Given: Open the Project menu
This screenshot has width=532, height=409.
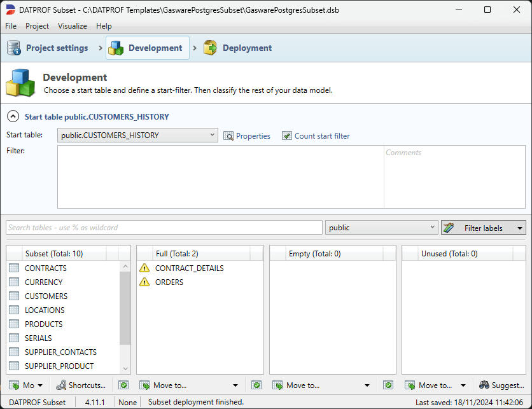Looking at the screenshot, I should tap(37, 26).
